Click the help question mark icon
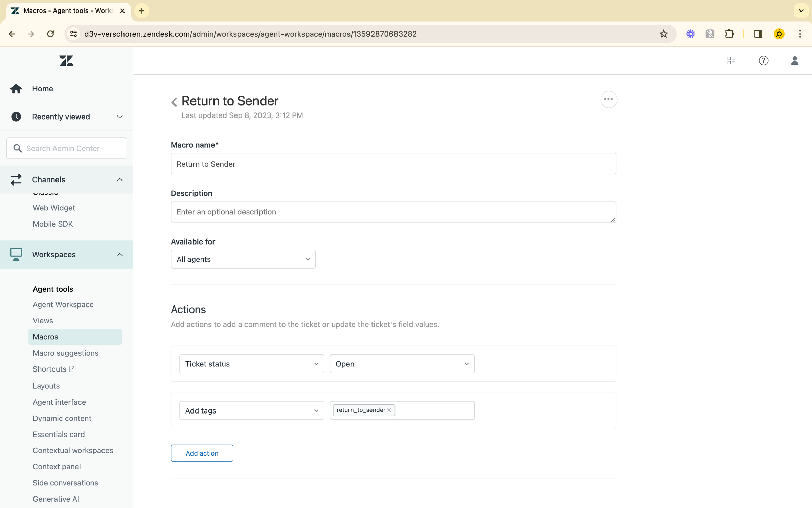 [x=763, y=60]
